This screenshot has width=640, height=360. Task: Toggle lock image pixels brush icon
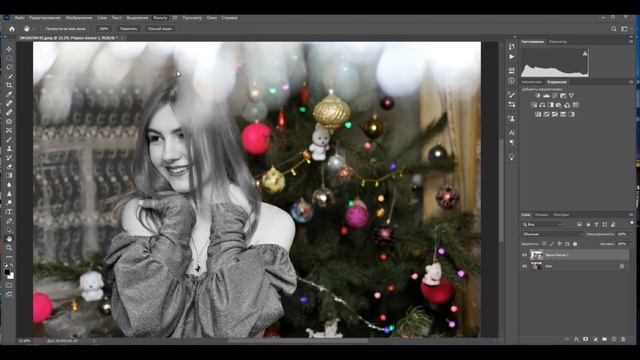click(552, 244)
